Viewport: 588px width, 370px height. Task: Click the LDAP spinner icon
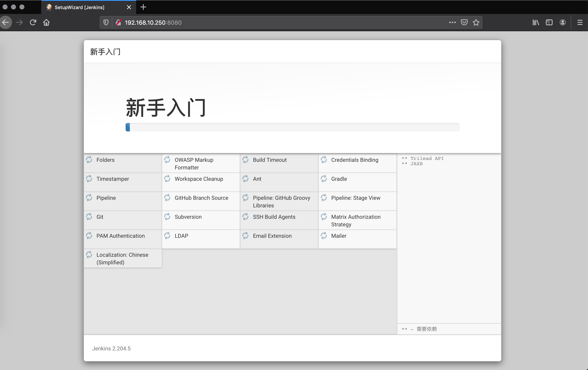pos(167,236)
